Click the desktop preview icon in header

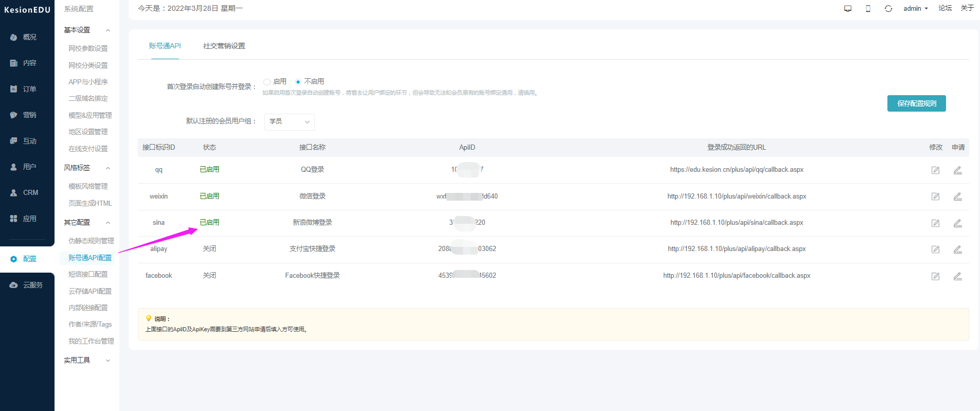848,9
